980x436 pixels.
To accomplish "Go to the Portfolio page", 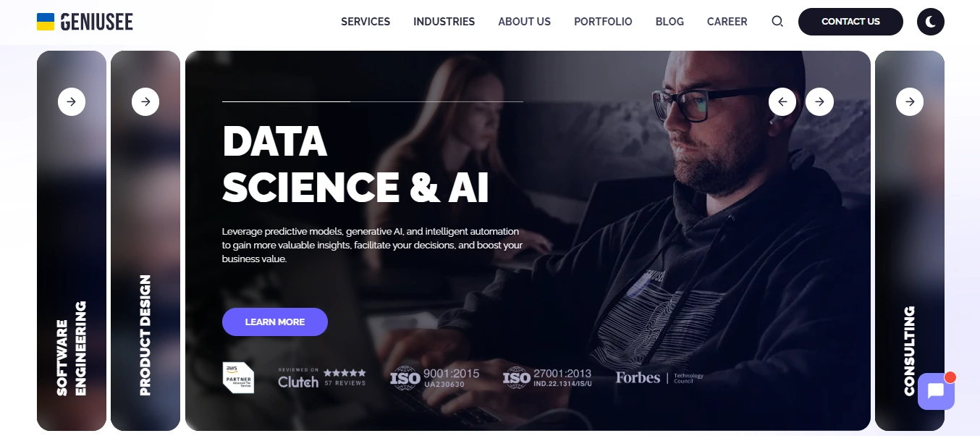I will click(603, 22).
